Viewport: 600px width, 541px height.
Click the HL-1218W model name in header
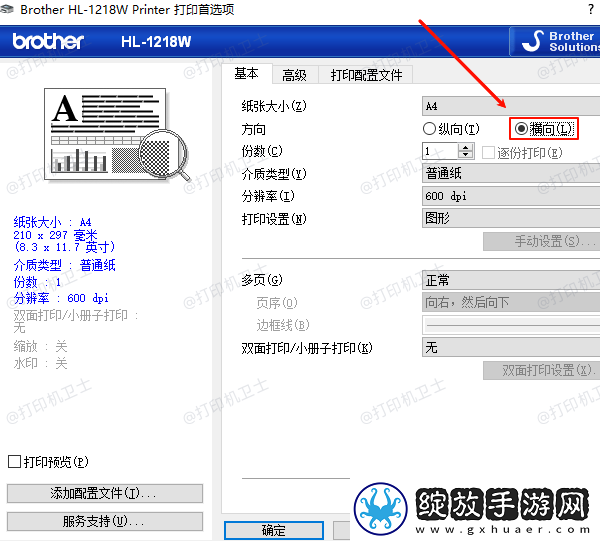click(156, 42)
